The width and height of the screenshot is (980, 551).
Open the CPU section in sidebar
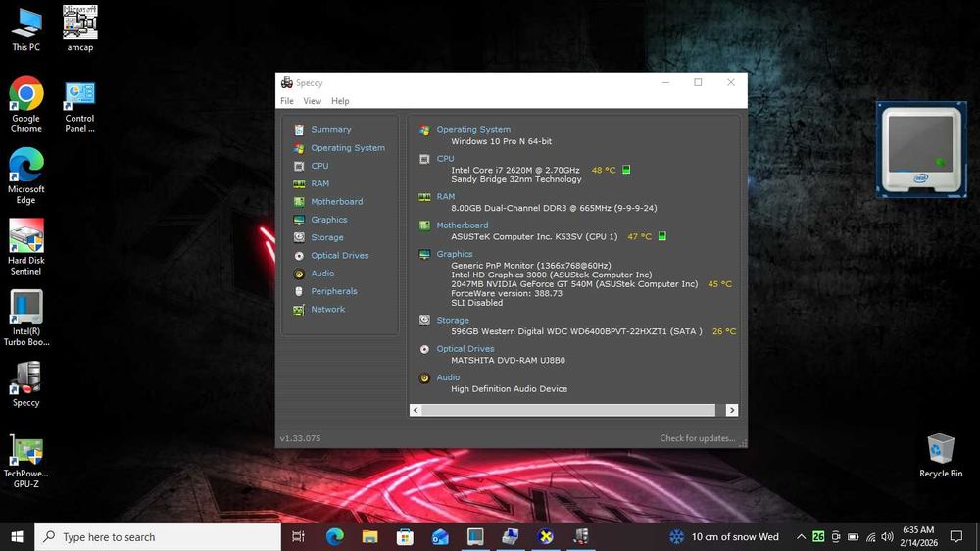[319, 166]
